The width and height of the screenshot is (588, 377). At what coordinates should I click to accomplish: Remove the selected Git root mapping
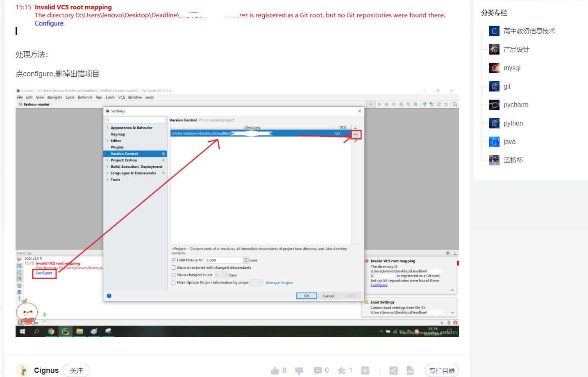coord(355,135)
